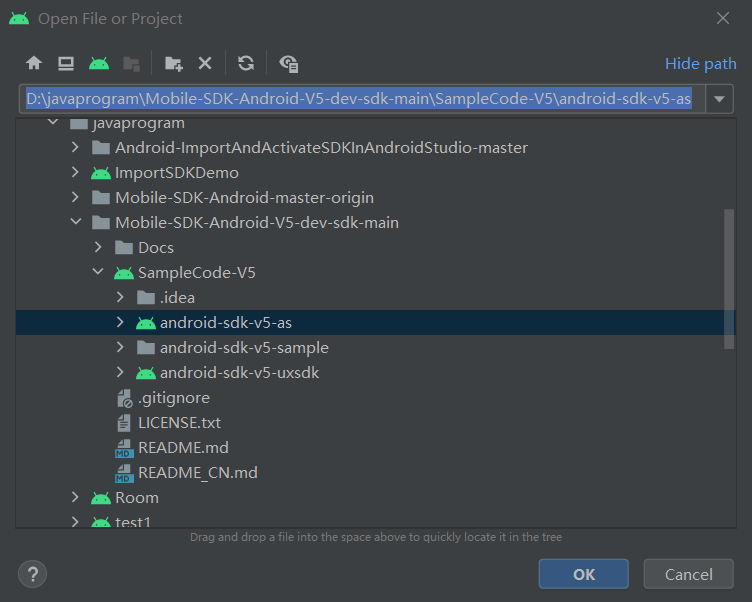752x602 pixels.
Task: Click Mobile-SDK-Android-master-origin folder icon
Action: [101, 197]
